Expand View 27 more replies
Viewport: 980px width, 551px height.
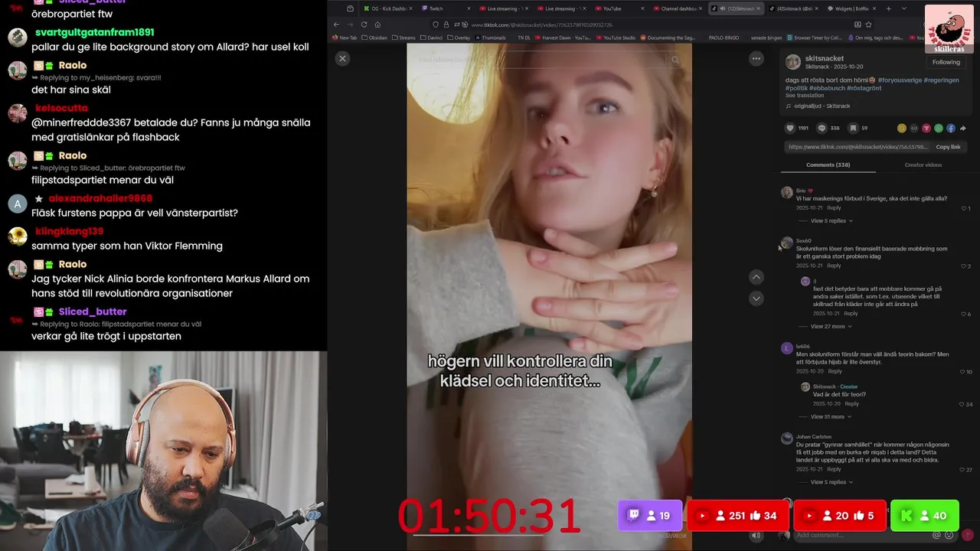click(x=831, y=327)
